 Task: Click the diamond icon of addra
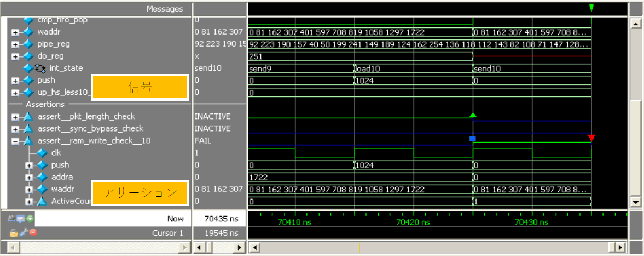[42, 178]
